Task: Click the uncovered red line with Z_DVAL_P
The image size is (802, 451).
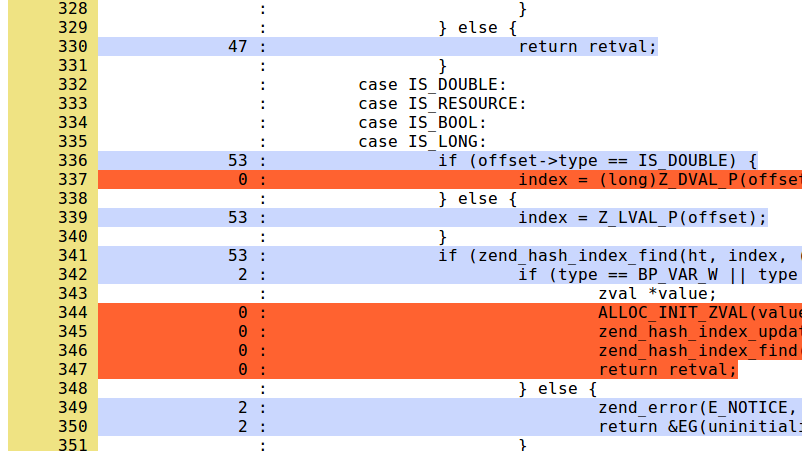Action: pyautogui.click(x=658, y=180)
